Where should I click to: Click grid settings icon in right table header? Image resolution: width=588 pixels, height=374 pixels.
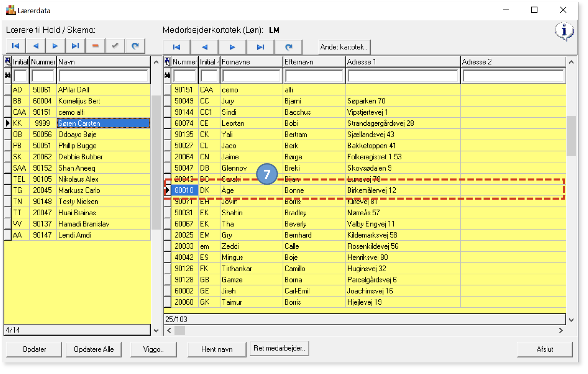(x=167, y=62)
